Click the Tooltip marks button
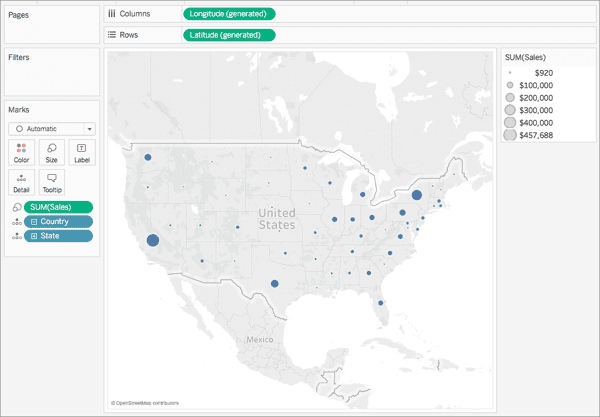 51,181
